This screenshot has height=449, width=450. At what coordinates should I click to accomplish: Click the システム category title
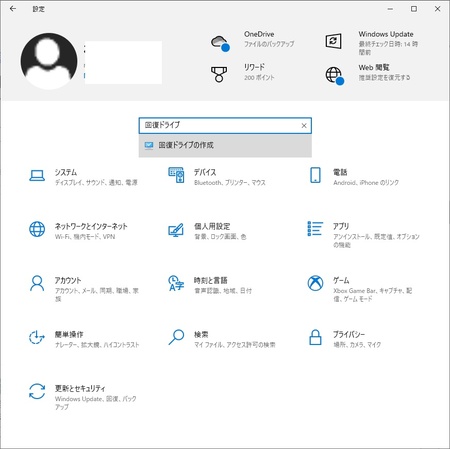66,172
